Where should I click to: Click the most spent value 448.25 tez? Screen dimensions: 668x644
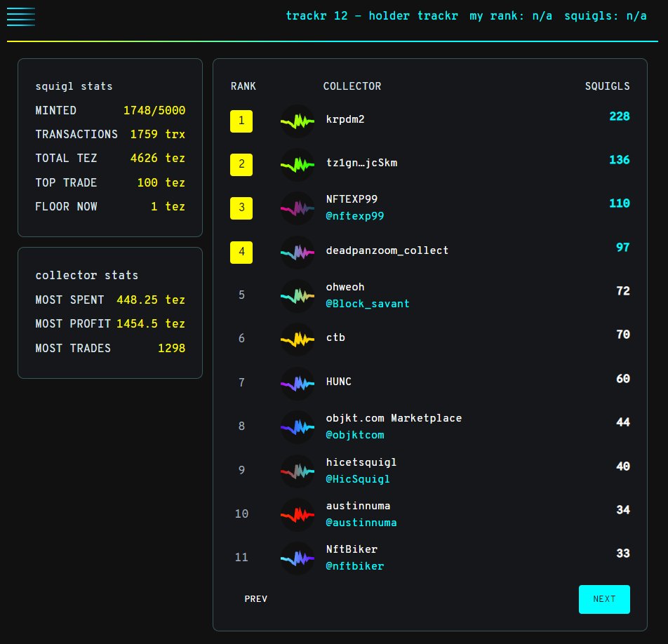(151, 300)
